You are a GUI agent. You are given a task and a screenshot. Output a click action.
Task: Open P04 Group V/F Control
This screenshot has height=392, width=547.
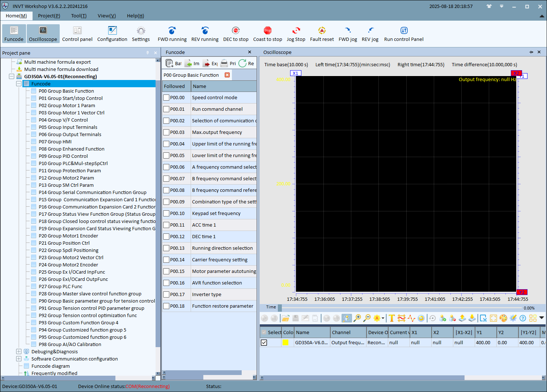[63, 120]
